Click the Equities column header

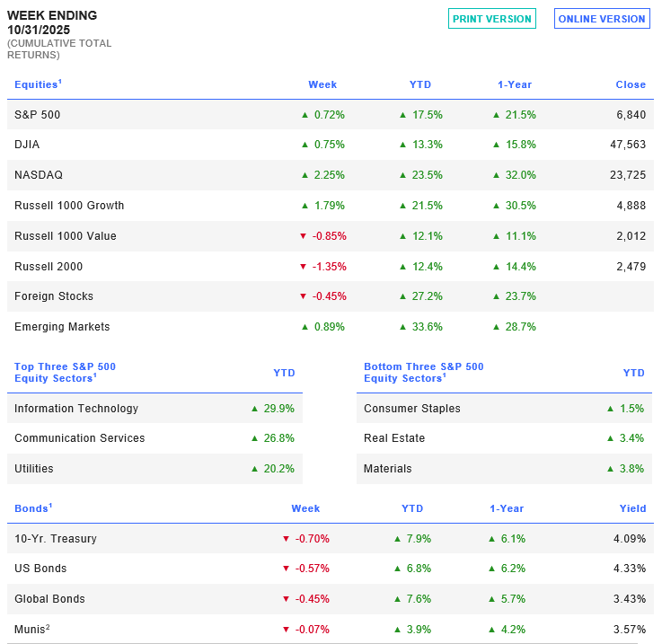coord(38,84)
